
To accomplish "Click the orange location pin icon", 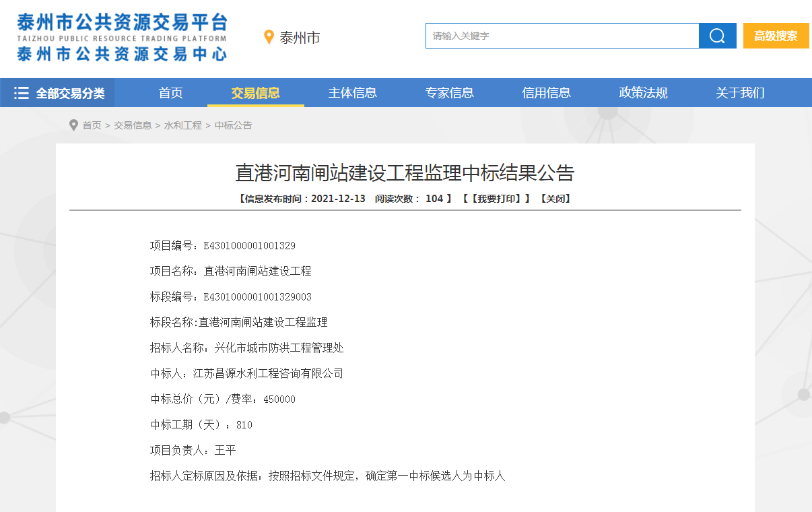I will click(x=269, y=37).
